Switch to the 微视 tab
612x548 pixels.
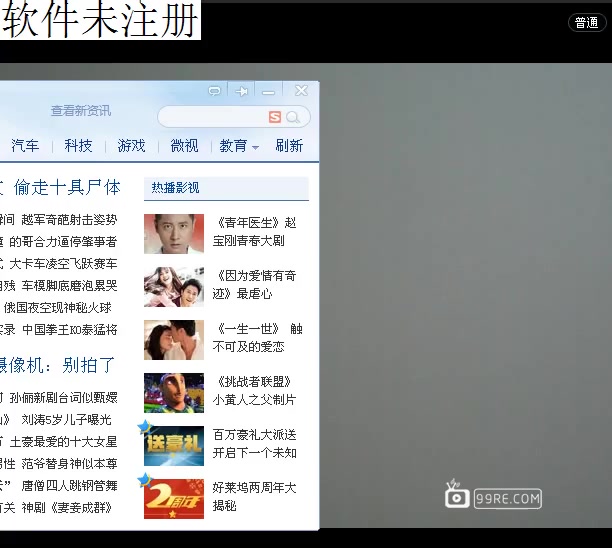pos(184,146)
